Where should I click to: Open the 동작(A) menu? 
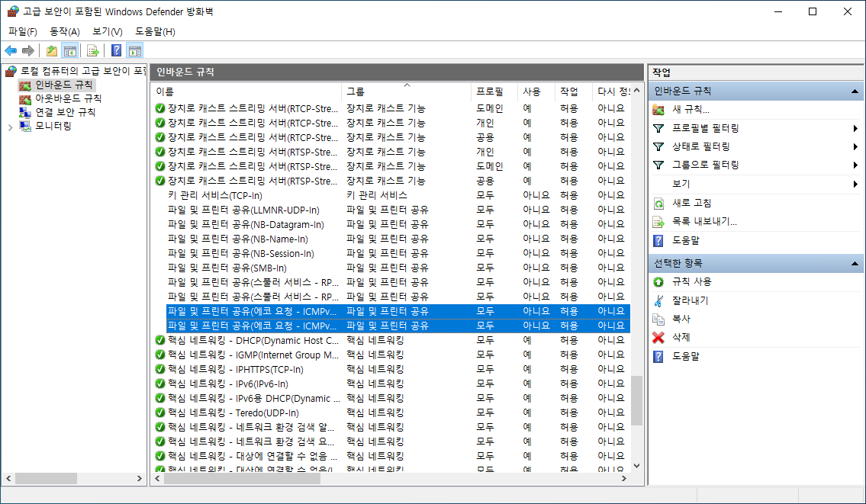click(65, 31)
